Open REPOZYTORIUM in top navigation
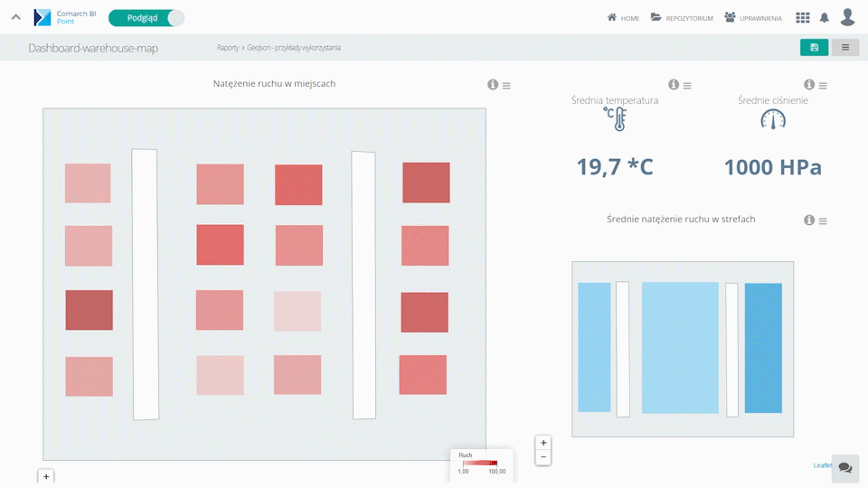The height and width of the screenshot is (488, 868). coord(682,18)
